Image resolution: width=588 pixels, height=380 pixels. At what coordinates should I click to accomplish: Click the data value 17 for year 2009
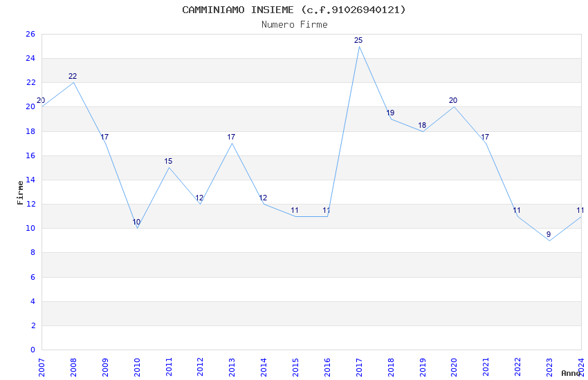click(104, 137)
